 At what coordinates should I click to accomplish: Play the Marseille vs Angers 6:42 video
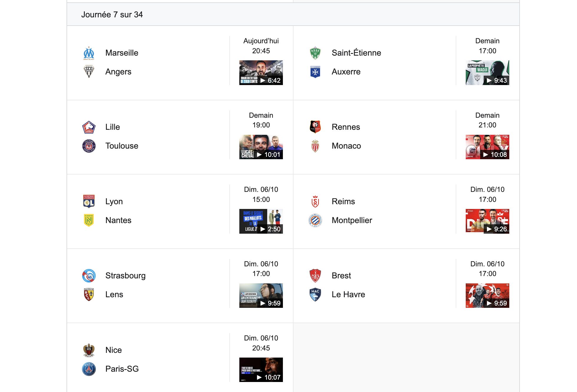(261, 73)
